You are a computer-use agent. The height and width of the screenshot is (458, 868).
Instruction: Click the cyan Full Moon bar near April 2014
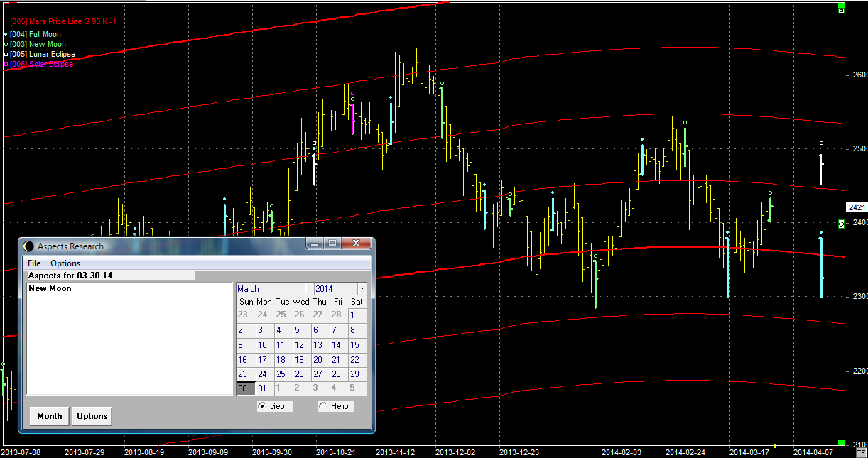coord(821,267)
